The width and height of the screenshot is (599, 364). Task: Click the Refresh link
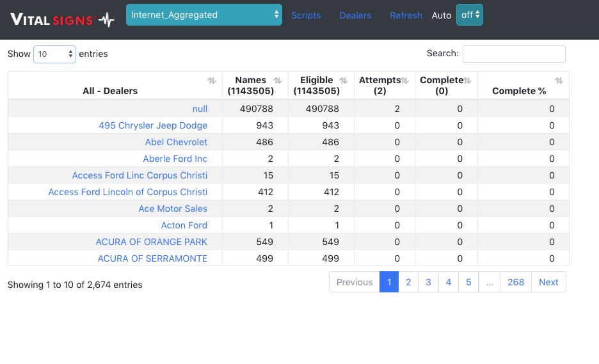click(x=406, y=15)
